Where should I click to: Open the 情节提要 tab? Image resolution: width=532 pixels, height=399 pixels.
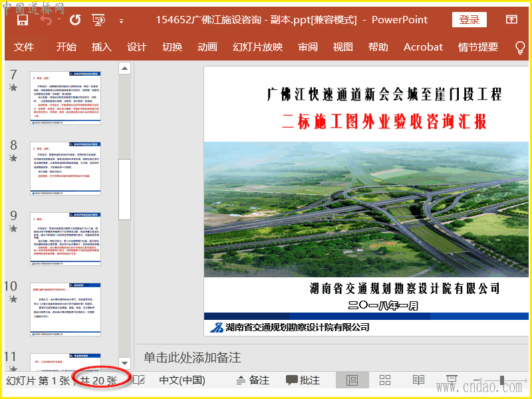478,47
